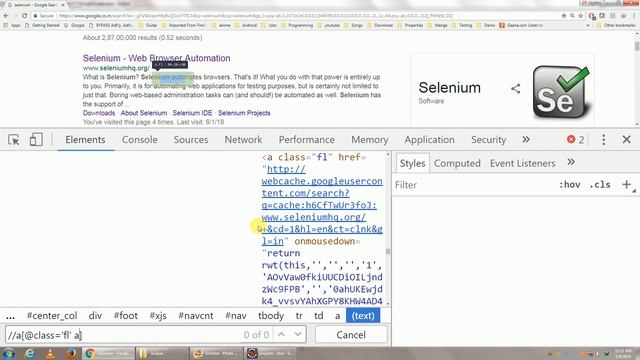Viewport: 640px width, 360px height.
Task: Select a element in DOM breadcrumb
Action: [x=338, y=316]
